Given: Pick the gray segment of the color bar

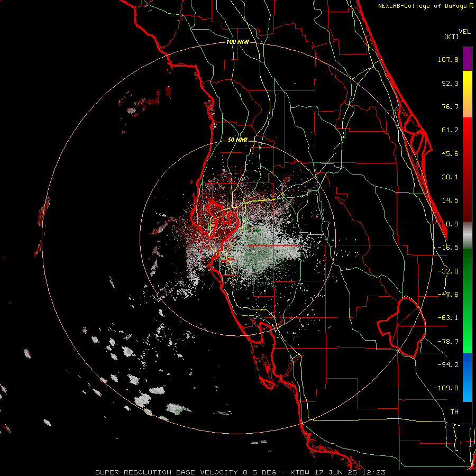Looking at the screenshot, I should [467, 235].
